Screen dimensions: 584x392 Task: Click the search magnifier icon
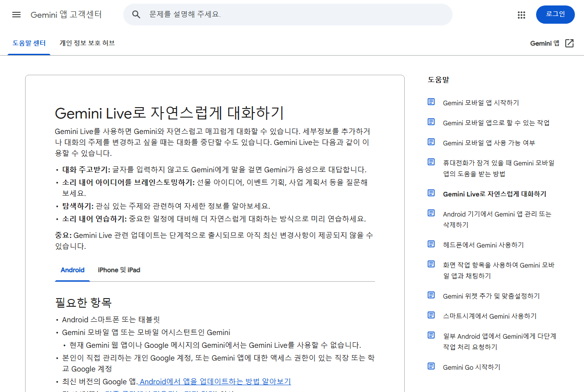point(136,15)
